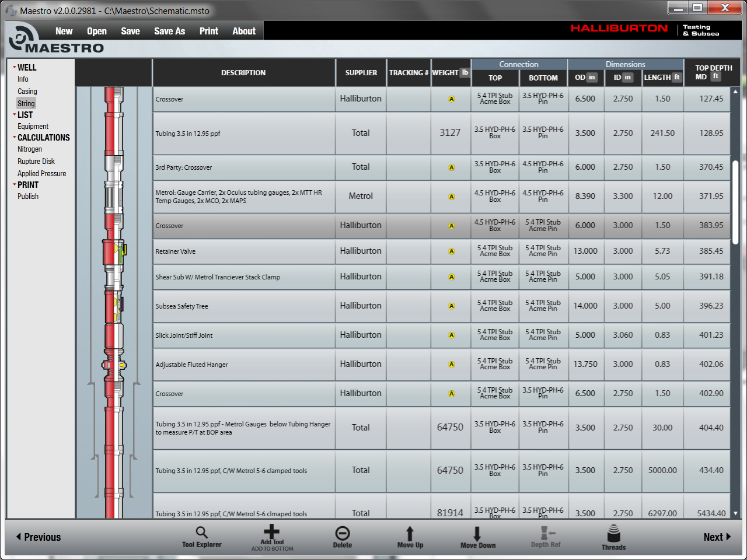This screenshot has height=560, width=747.
Task: Open the Save As menu item
Action: point(169,32)
